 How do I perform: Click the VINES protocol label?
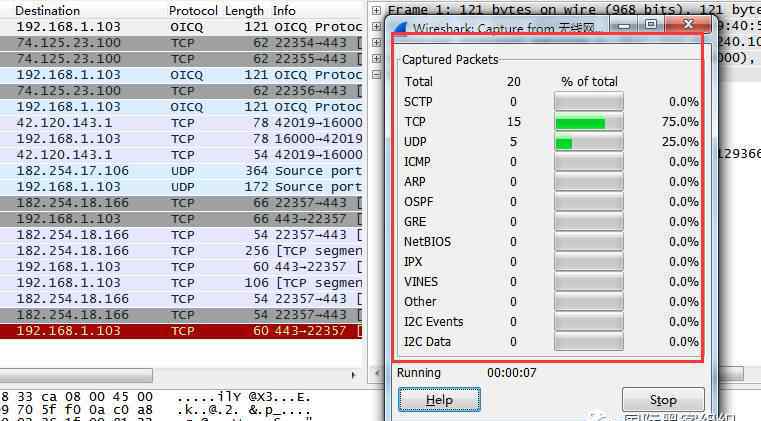coord(421,282)
